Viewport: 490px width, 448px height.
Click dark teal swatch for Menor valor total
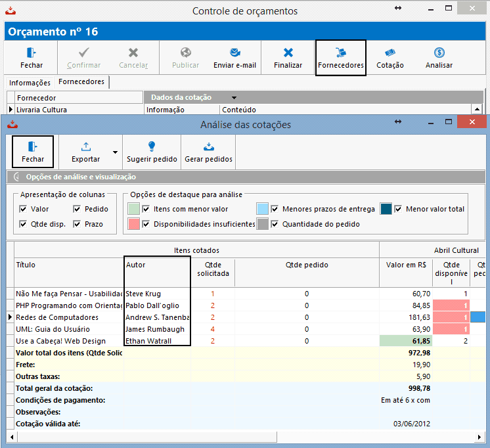pos(386,209)
